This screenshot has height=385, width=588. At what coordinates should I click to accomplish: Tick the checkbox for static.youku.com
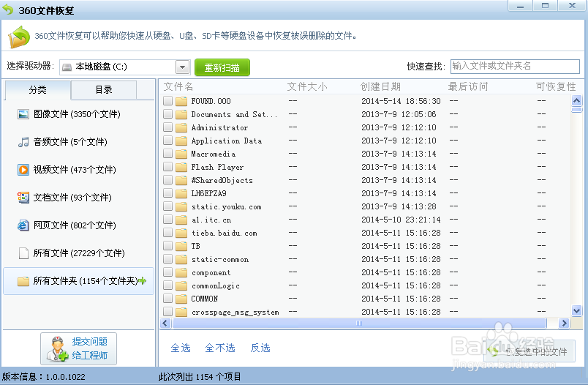(x=167, y=206)
